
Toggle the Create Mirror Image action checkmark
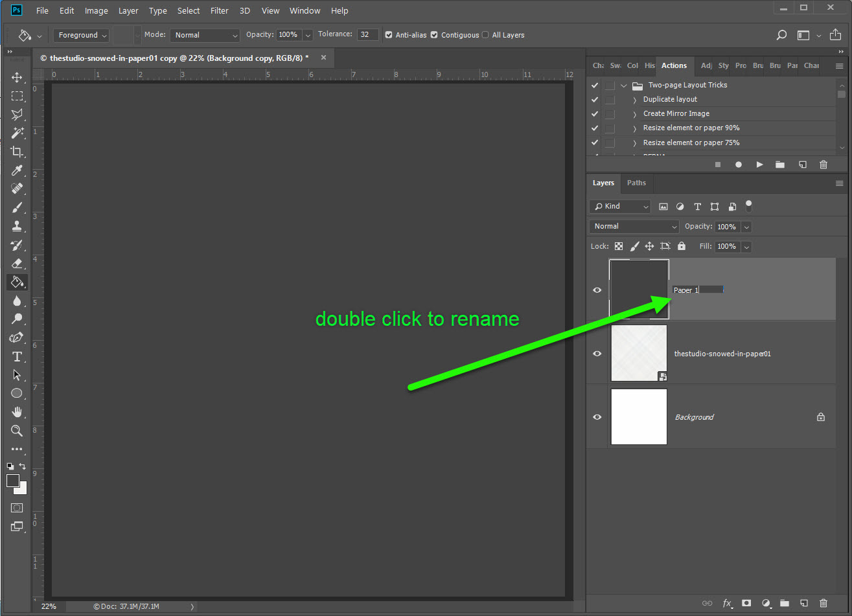point(595,113)
